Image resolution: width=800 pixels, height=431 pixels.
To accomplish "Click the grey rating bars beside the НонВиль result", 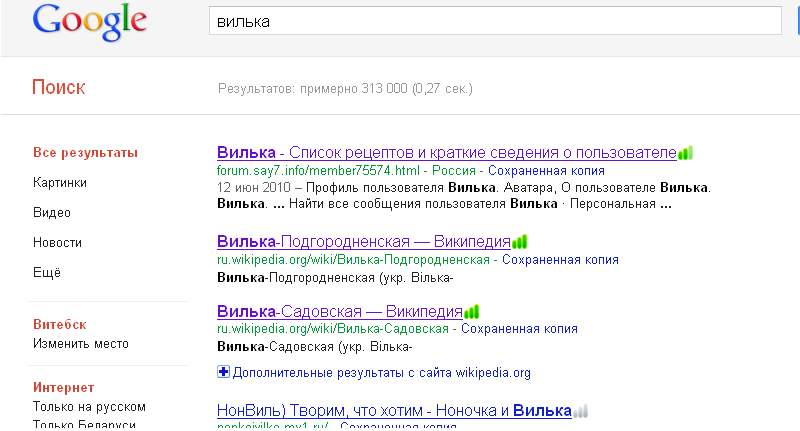I will [x=581, y=411].
